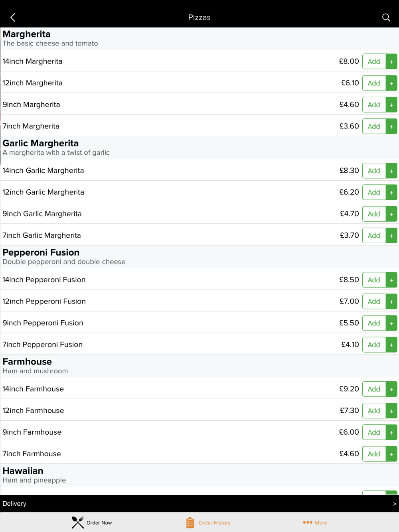Open the More tab label
This screenshot has width=399, height=532.
[x=321, y=523]
